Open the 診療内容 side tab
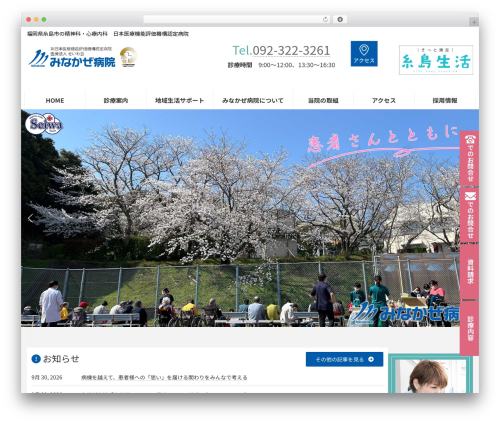This screenshot has height=423, width=500. click(x=469, y=328)
